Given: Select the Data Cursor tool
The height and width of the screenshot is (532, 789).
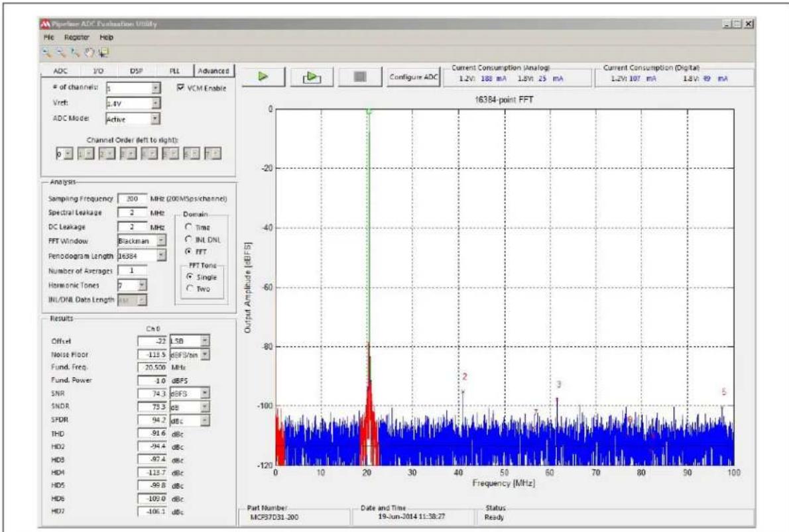Looking at the screenshot, I should coord(104,52).
